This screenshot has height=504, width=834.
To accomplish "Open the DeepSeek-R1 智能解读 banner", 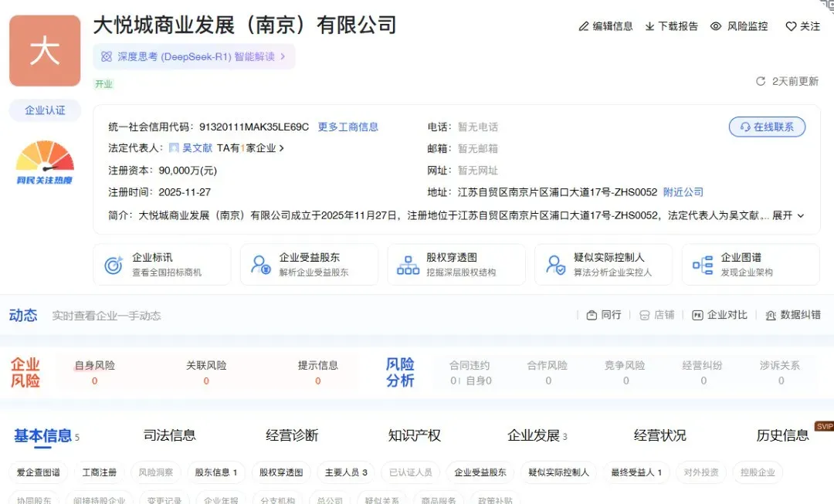I will point(194,56).
